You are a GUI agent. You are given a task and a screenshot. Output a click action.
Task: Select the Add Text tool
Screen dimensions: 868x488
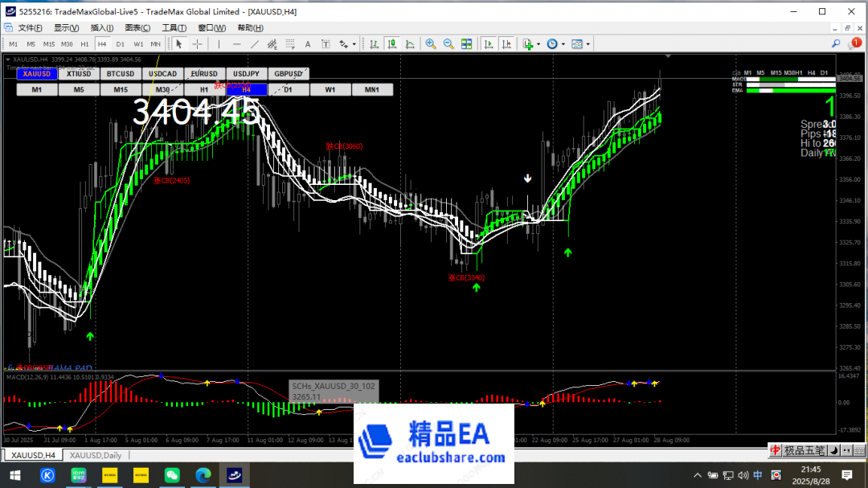(x=307, y=43)
